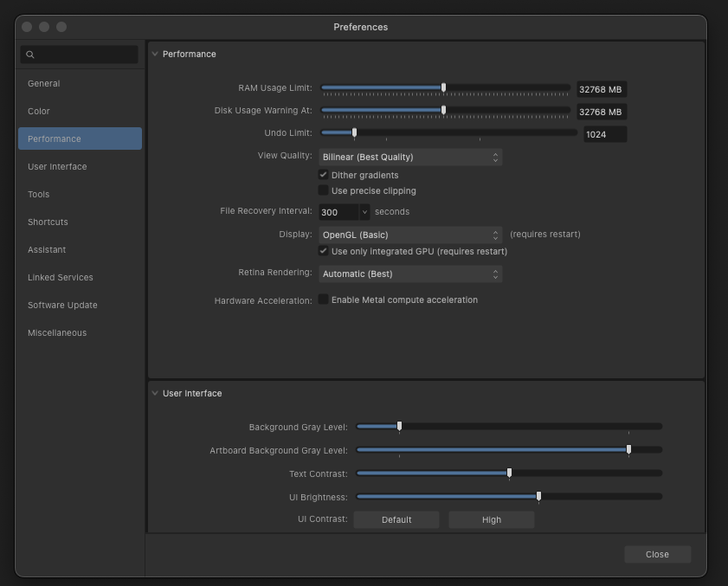This screenshot has width=728, height=586.
Task: Click the RAM Usage Limit slider handle
Action: coord(444,87)
